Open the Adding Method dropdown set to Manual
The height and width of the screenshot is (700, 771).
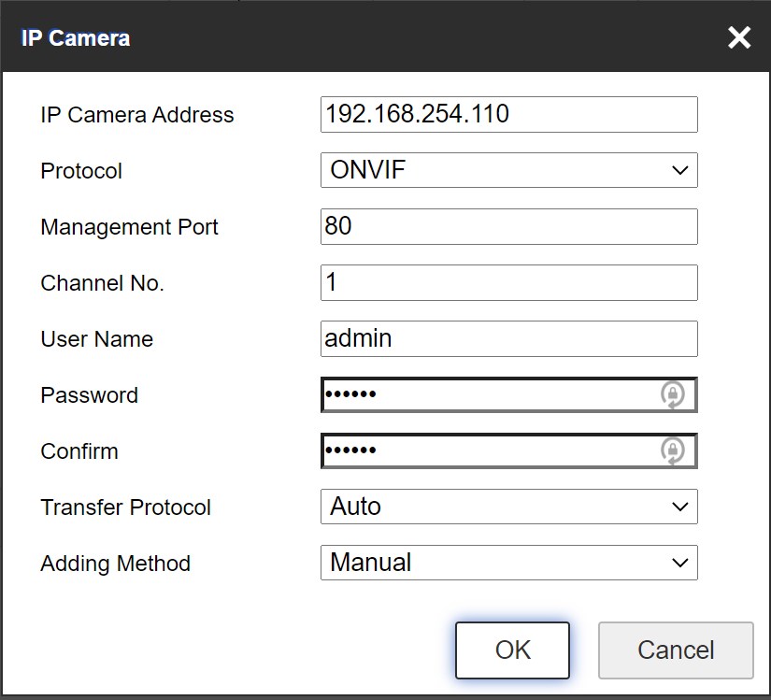(x=508, y=564)
